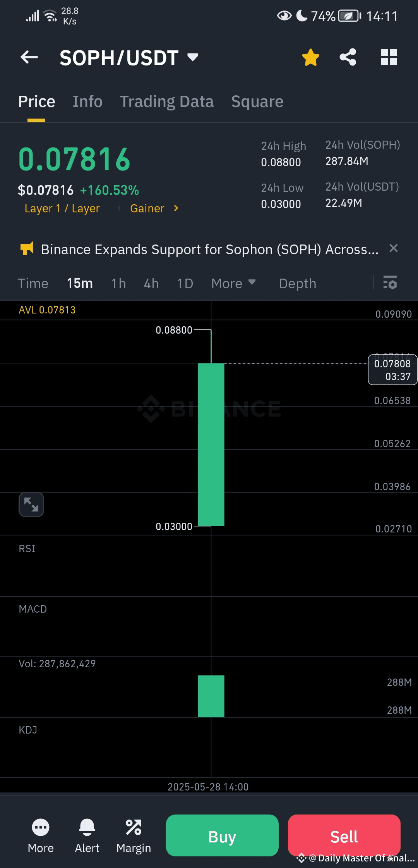418x868 pixels.
Task: Open the grid layout icon
Action: [x=389, y=57]
